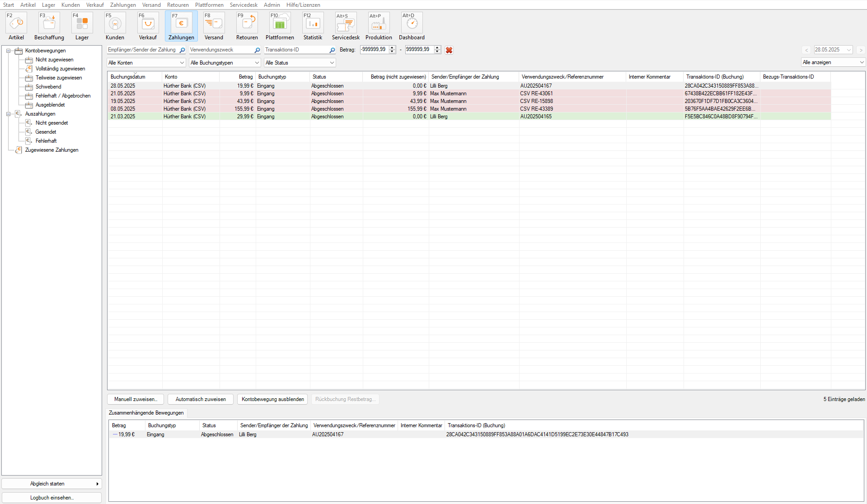Collapse the Auszahlungen tree node
The image size is (867, 504).
(x=8, y=114)
